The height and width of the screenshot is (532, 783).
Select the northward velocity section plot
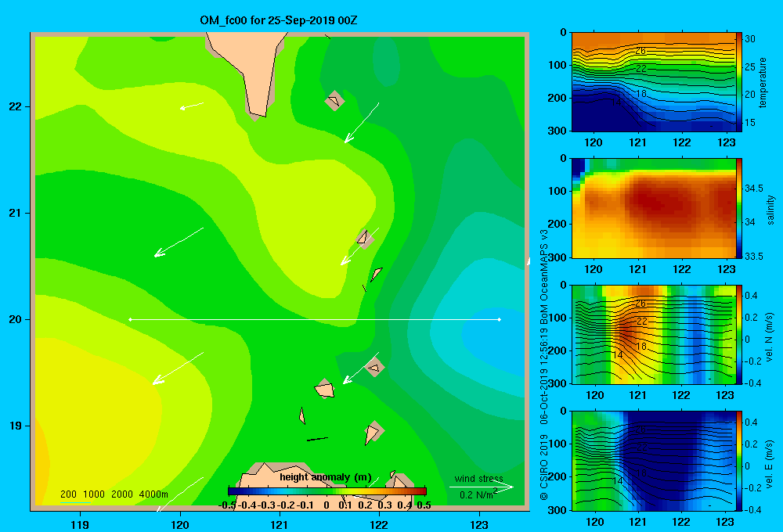[x=654, y=335]
